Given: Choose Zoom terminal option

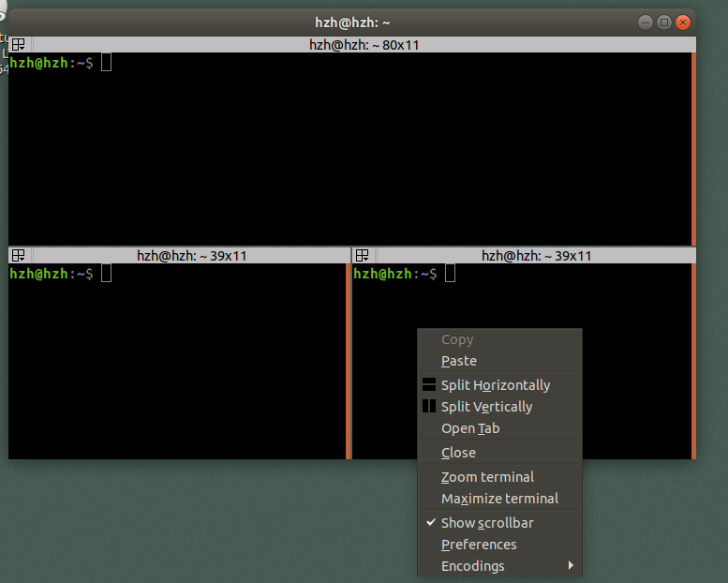Looking at the screenshot, I should 499,477.
